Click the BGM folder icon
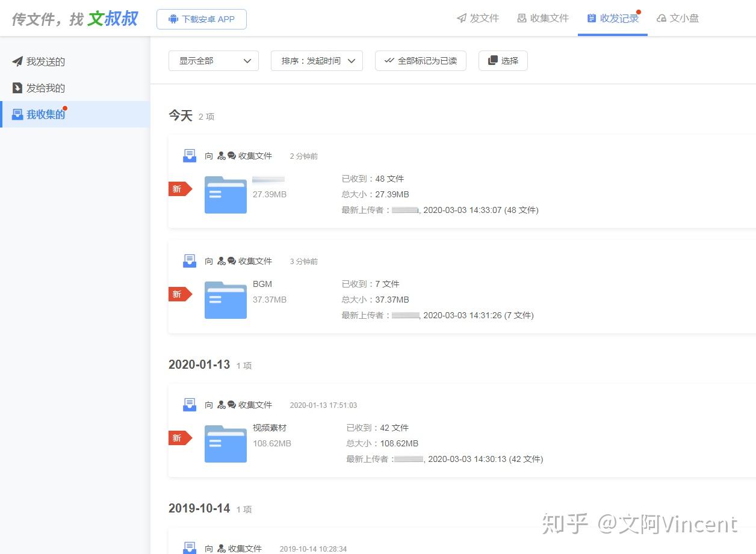This screenshot has width=756, height=554. click(226, 300)
